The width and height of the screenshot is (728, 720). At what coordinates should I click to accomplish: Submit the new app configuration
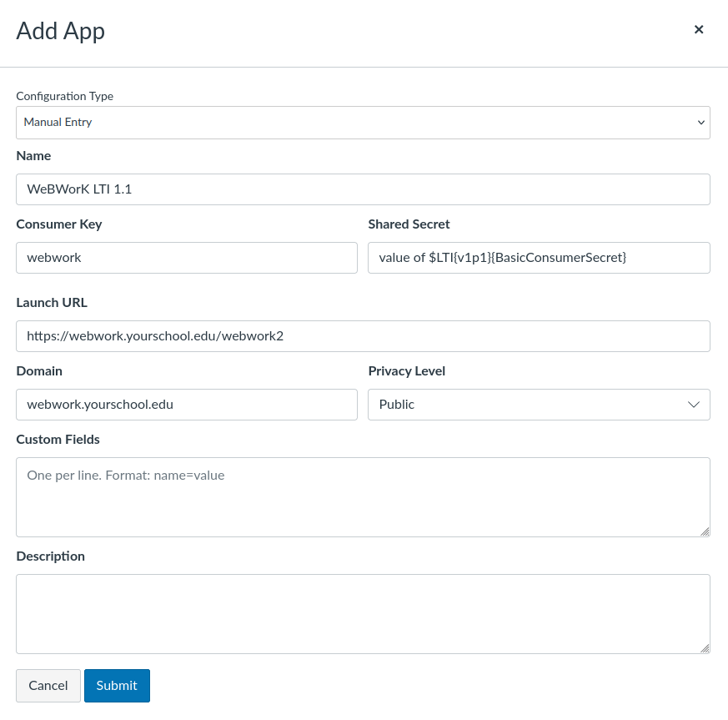pos(117,686)
